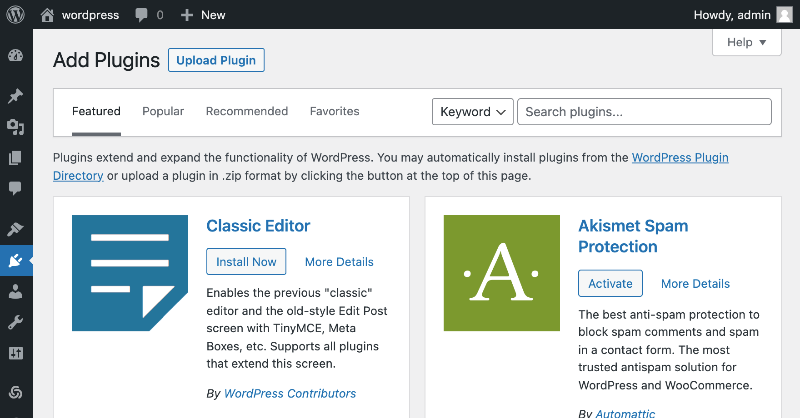Open the WordPress Contributors author link
The image size is (800, 418).
290,394
